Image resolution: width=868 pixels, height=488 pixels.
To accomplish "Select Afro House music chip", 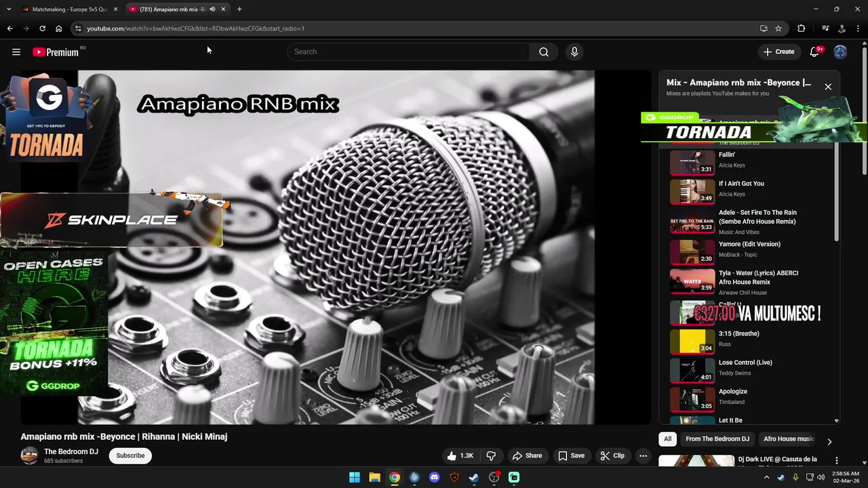I will coord(789,439).
